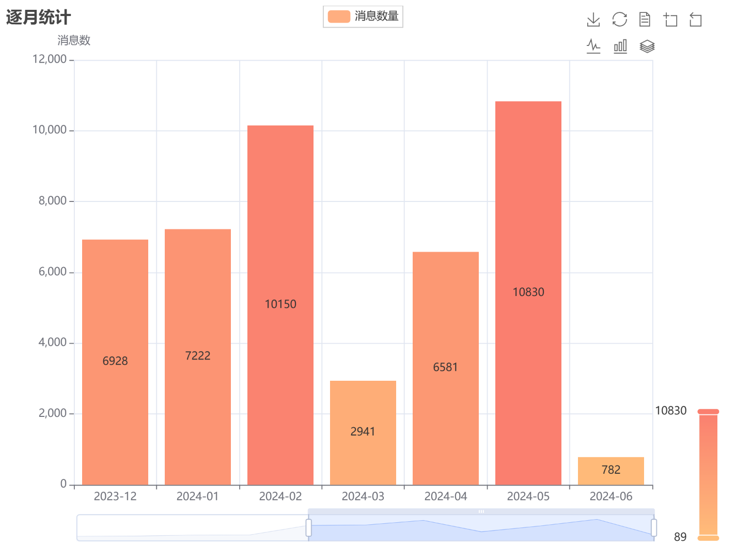The image size is (736, 560).
Task: Switch to bar chart view icon
Action: pos(620,46)
